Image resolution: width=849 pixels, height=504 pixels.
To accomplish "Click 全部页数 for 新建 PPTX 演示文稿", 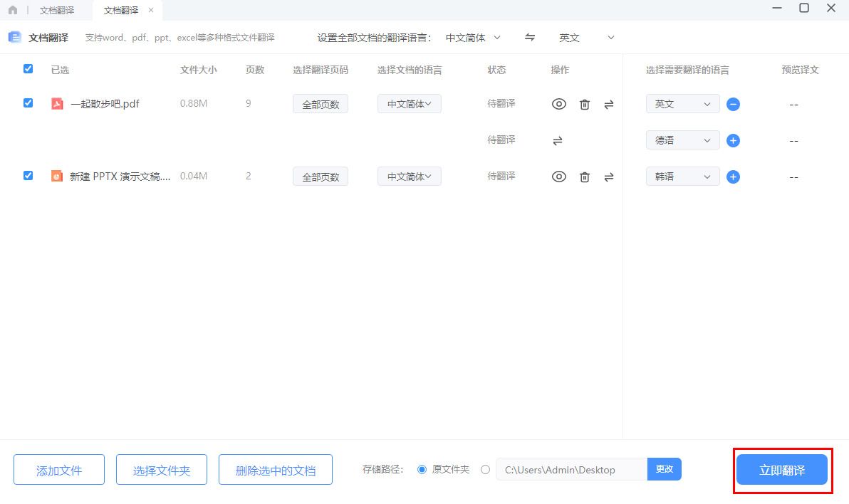I will (321, 177).
